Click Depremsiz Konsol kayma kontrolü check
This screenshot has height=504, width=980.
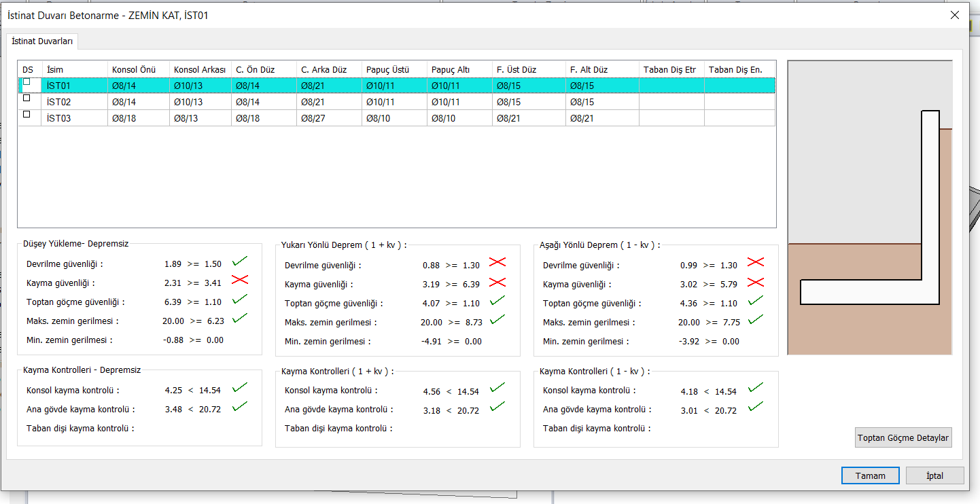coord(239,388)
